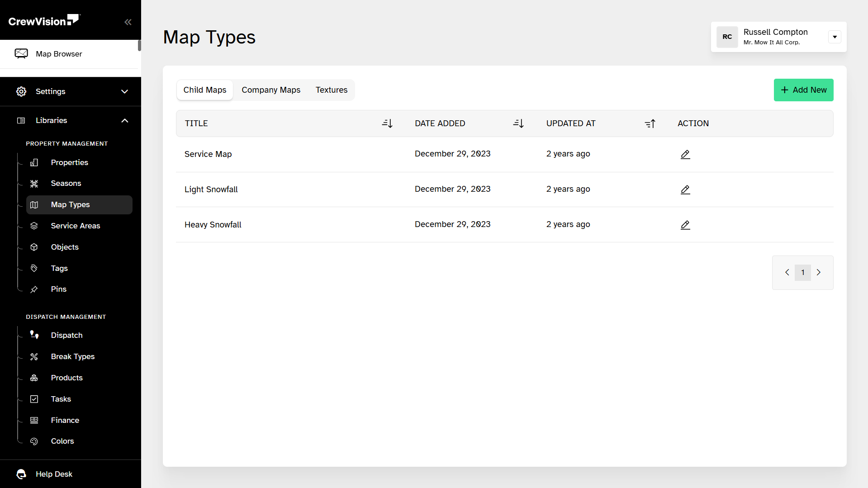Screen dimensions: 868x488
Task: Sort table by Updated At column
Action: pos(650,123)
